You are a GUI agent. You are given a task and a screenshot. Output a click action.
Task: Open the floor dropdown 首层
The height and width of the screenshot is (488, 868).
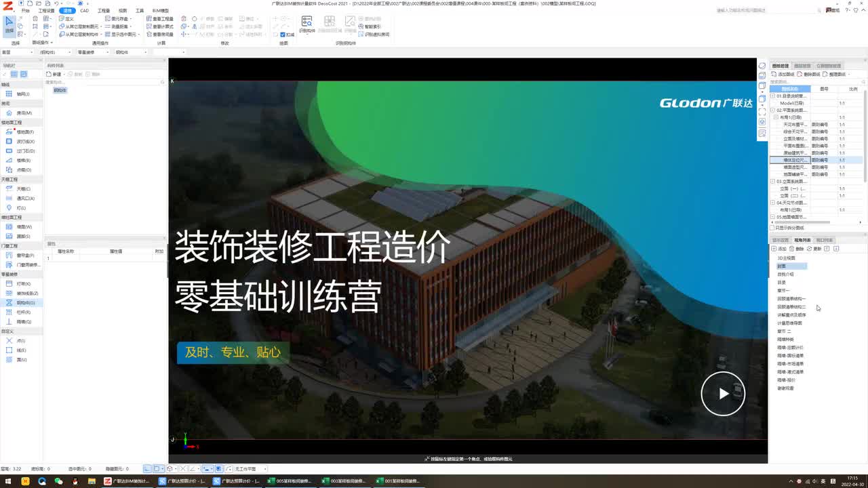18,52
